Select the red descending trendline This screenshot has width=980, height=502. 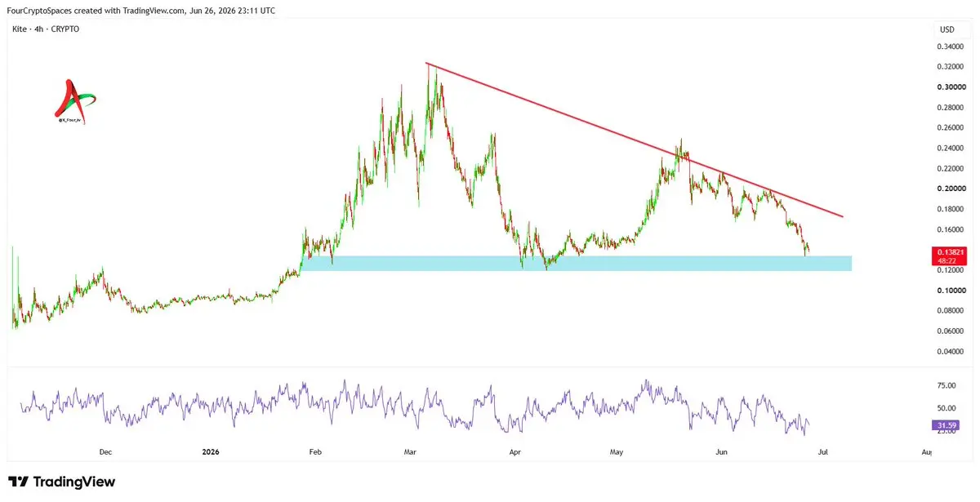click(x=635, y=140)
